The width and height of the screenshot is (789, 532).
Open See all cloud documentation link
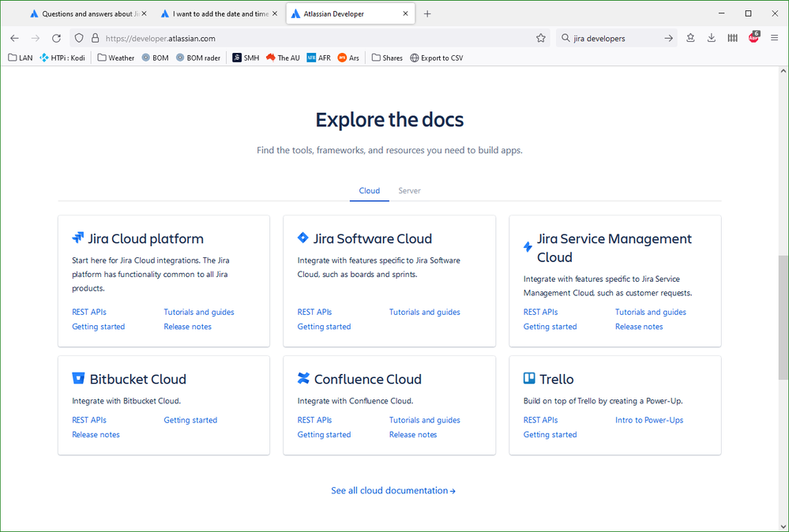(x=393, y=490)
